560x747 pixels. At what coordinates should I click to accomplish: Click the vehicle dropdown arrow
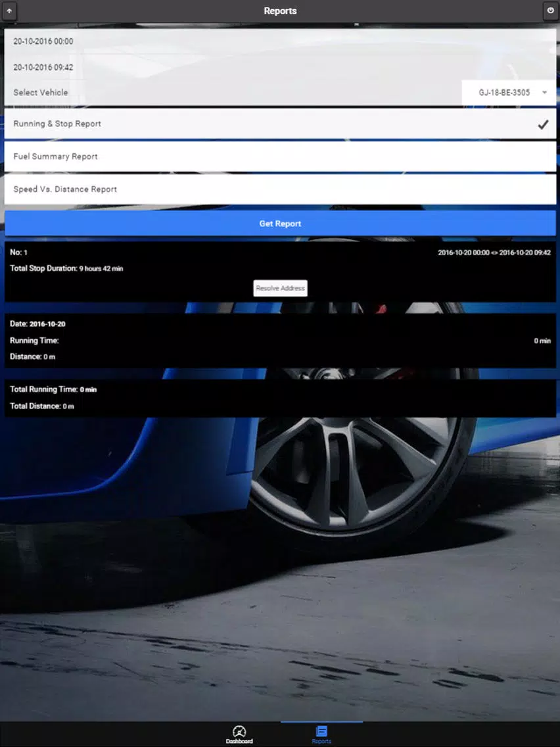544,93
